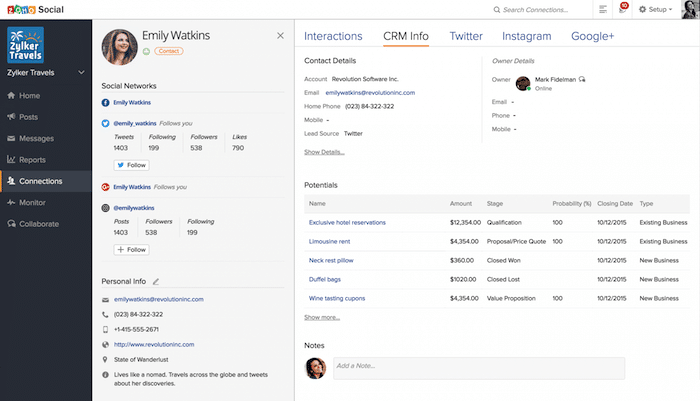Screen dimensions: 700x401
Task: Expand Show more under Potentials
Action: click(322, 317)
